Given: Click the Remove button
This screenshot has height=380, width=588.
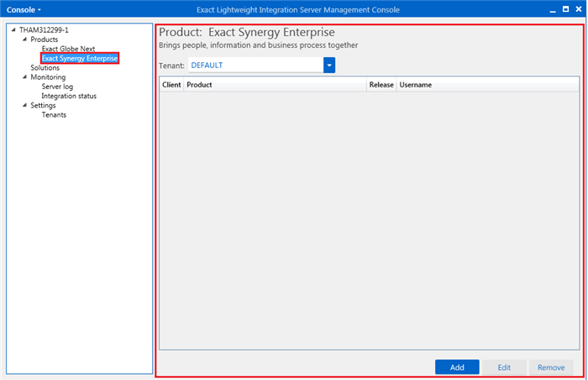Looking at the screenshot, I should [x=551, y=367].
